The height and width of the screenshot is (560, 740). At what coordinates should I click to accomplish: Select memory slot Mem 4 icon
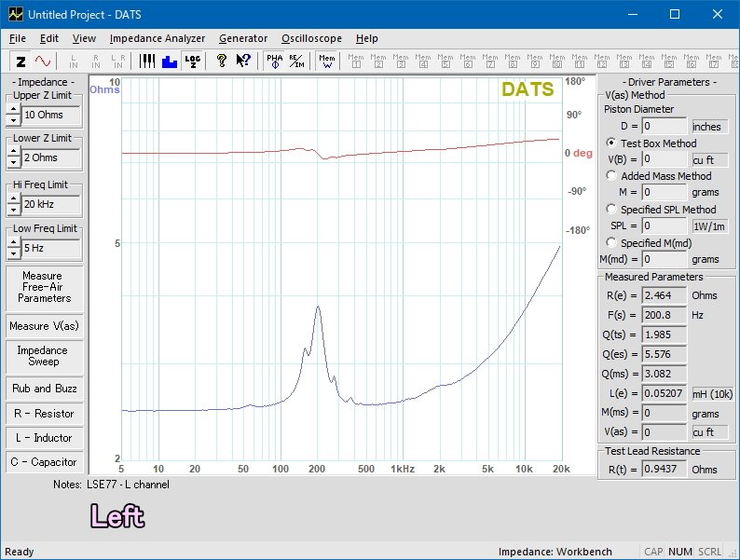coord(423,61)
